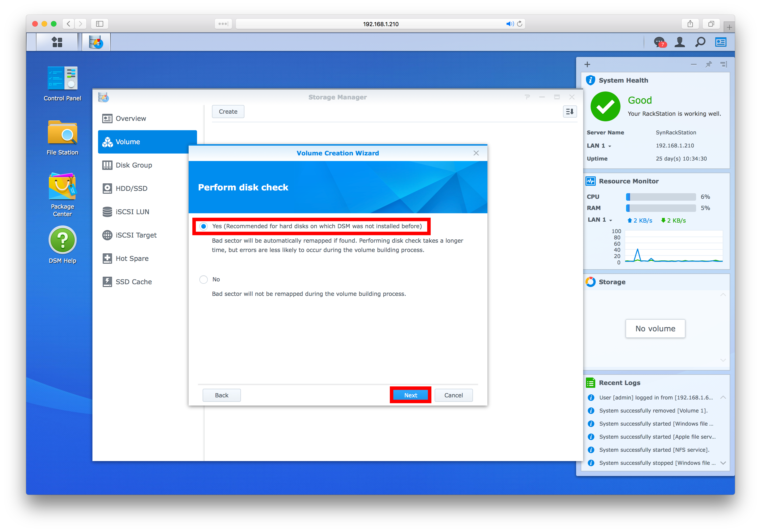Expand Storage Manager panel options
The width and height of the screenshot is (761, 532).
point(570,111)
